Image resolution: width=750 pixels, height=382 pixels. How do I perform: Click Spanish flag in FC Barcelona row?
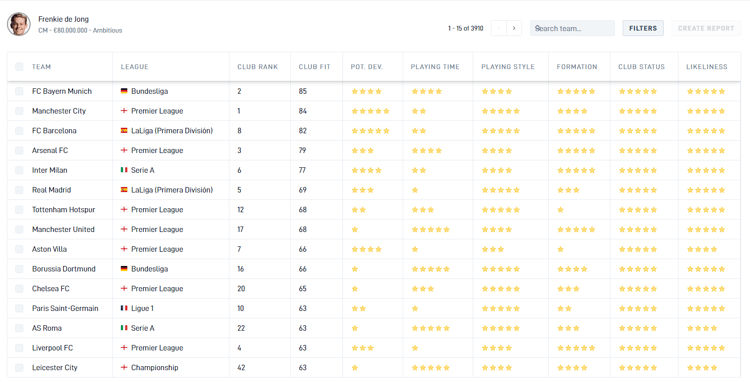(x=124, y=131)
